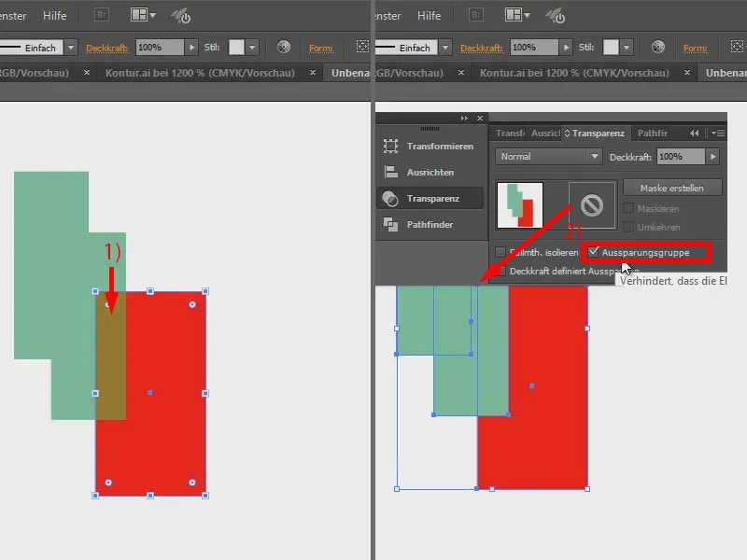Open Adobe Bridge icon in right screenshot

click(x=476, y=15)
